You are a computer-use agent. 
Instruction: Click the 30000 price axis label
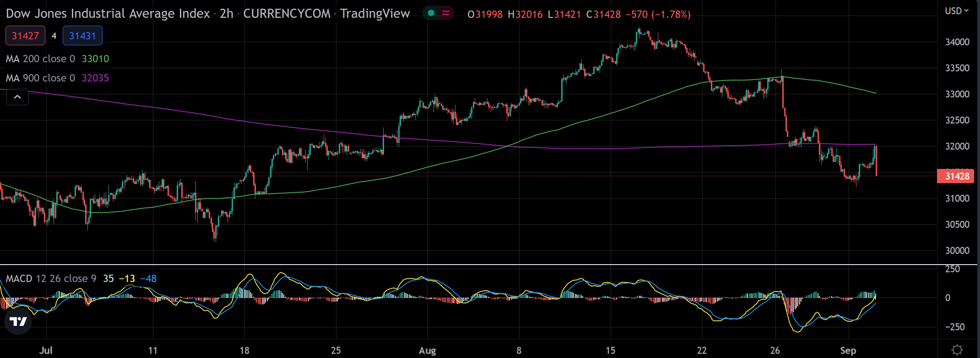pos(957,250)
